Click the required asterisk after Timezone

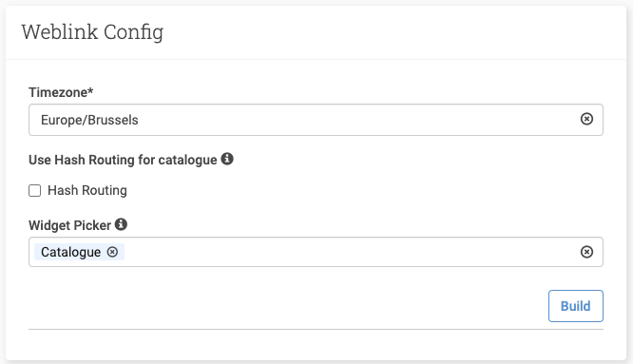pyautogui.click(x=91, y=90)
